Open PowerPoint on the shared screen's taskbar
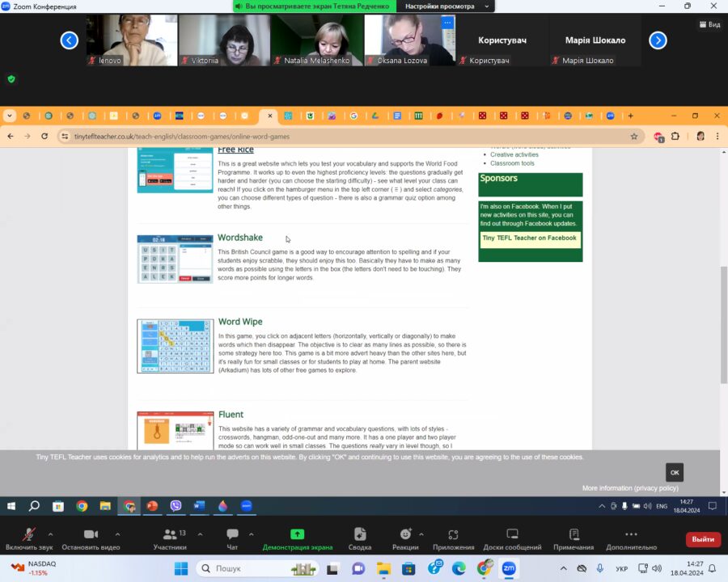This screenshot has height=582, width=728. 152,506
